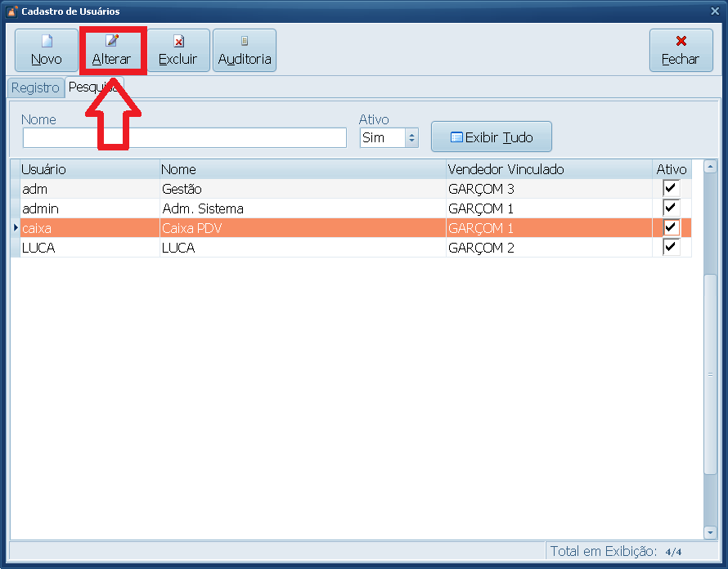
Task: Click the scrollbar down arrow
Action: click(x=710, y=532)
